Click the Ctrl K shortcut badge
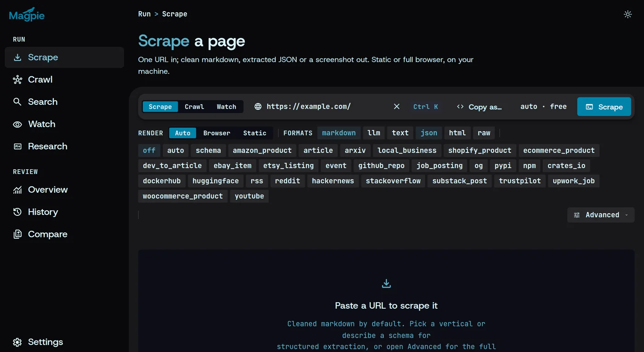Viewport: 644px width, 352px height. (425, 107)
